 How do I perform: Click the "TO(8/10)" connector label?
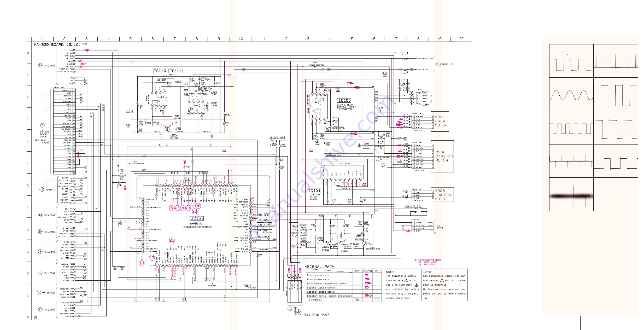pyautogui.click(x=50, y=190)
